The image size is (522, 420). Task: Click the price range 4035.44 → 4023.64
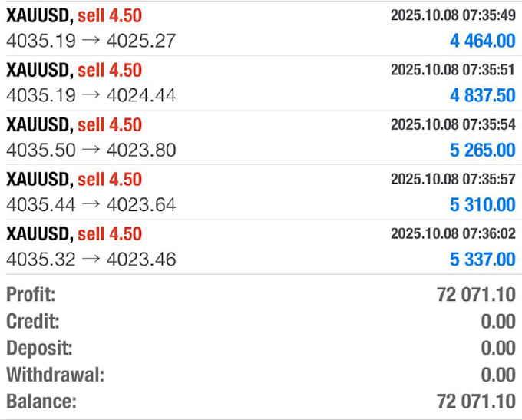point(91,204)
